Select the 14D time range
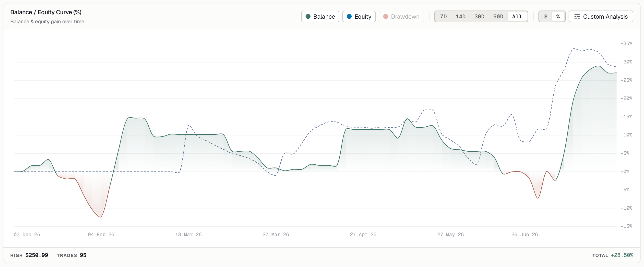 tap(460, 16)
